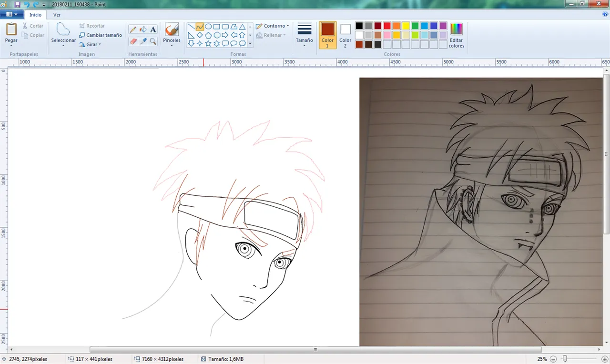Open the Paint file menu button
The image size is (610, 364).
pos(12,15)
